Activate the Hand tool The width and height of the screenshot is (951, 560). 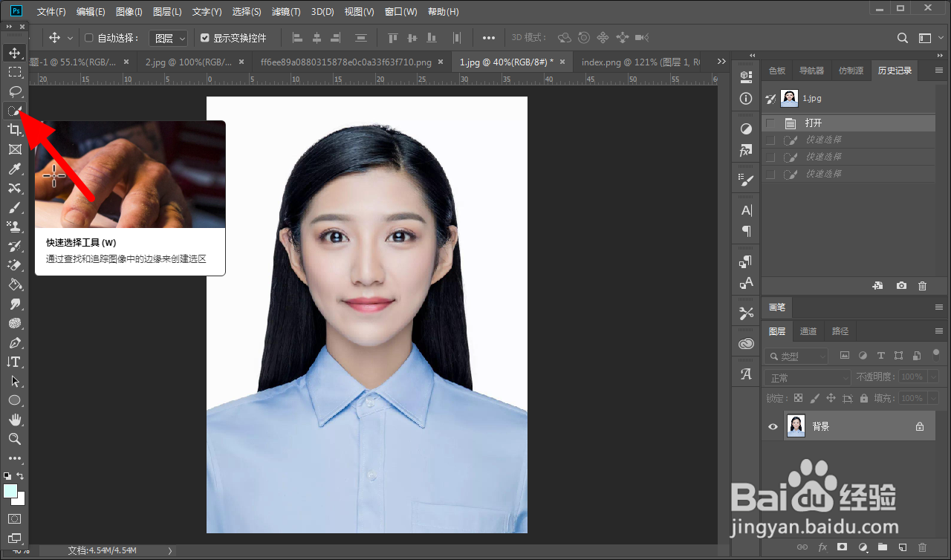[14, 420]
